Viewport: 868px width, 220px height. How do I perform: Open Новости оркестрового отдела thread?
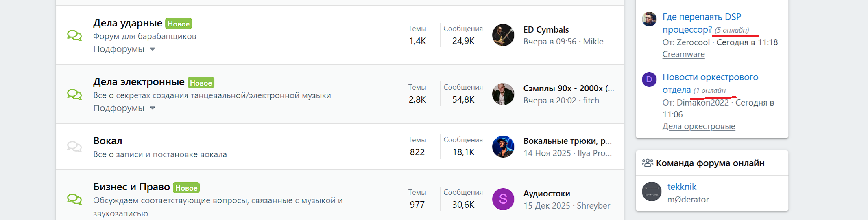click(710, 77)
